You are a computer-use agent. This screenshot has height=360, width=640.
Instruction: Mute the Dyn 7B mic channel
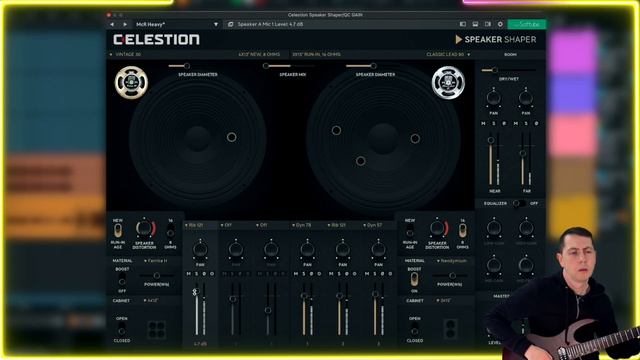296,274
